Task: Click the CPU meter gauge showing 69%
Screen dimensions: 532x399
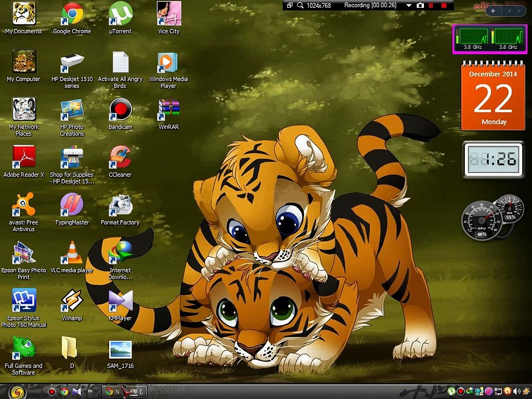Action: [x=482, y=221]
